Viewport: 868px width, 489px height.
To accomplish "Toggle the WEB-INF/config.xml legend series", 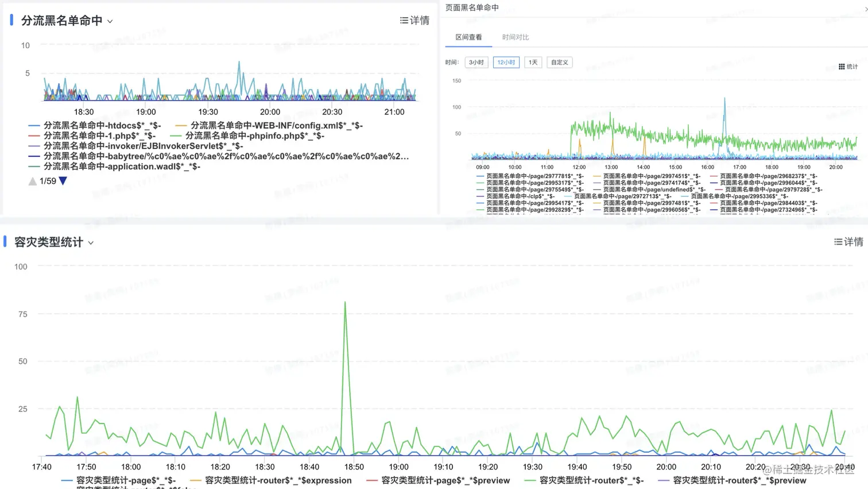I will coord(269,125).
